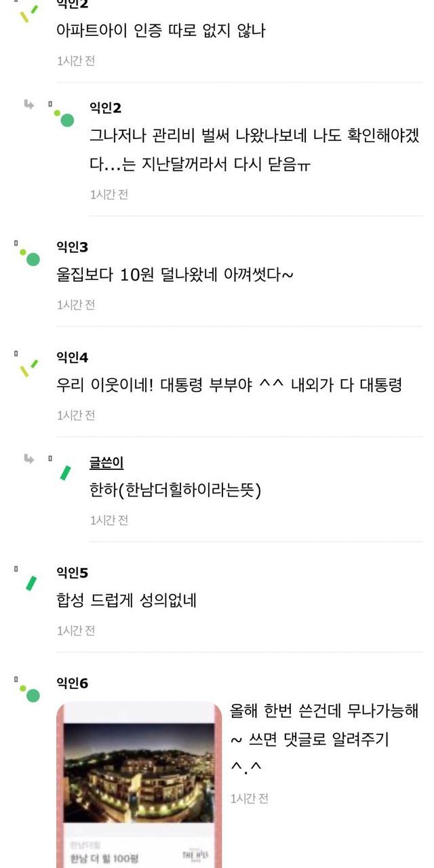Tap the comment starting '우리 이웃이네!'
This screenshot has height=868, width=434.
pyautogui.click(x=229, y=384)
